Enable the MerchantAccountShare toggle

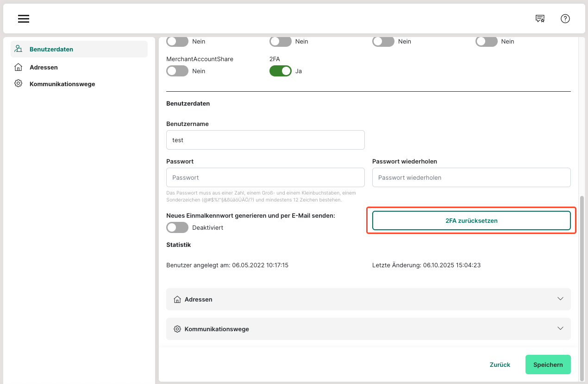click(177, 71)
